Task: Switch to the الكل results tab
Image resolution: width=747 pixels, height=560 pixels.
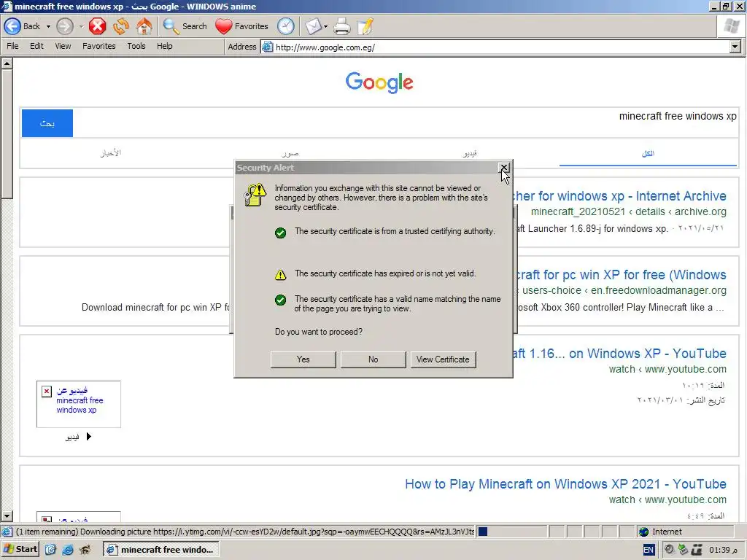Action: coord(648,153)
